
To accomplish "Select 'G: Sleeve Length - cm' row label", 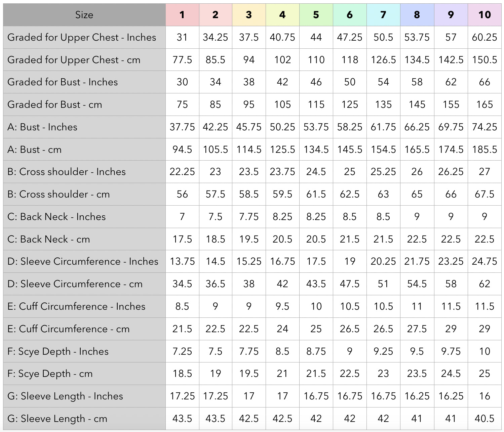I will [57, 419].
